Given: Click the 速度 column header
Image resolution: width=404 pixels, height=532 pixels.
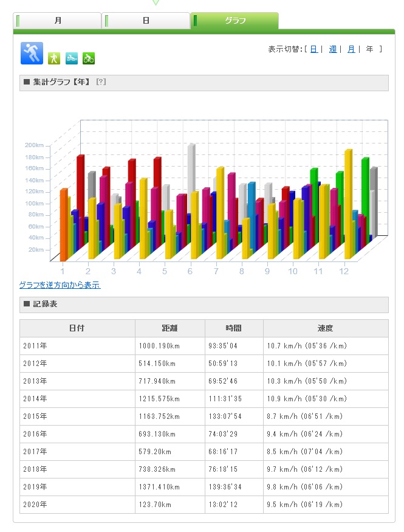Looking at the screenshot, I should pos(326,328).
